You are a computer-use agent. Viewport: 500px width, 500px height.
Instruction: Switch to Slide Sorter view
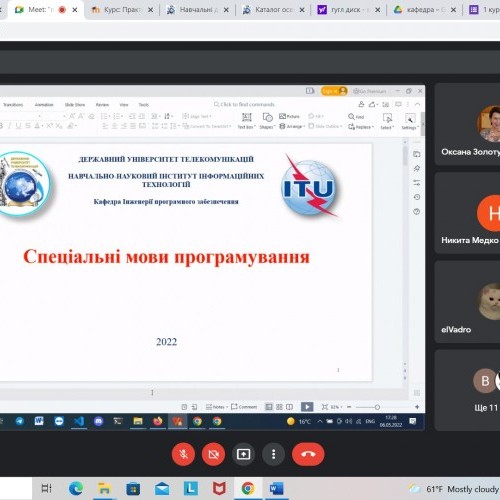click(279, 407)
